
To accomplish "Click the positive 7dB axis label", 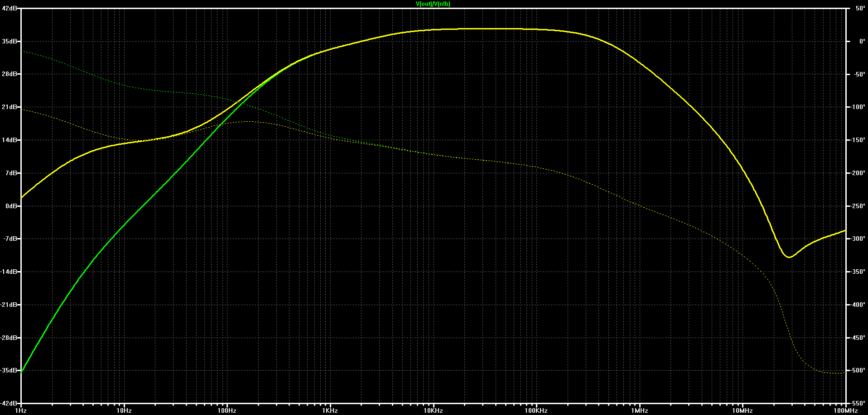I will click(11, 173).
